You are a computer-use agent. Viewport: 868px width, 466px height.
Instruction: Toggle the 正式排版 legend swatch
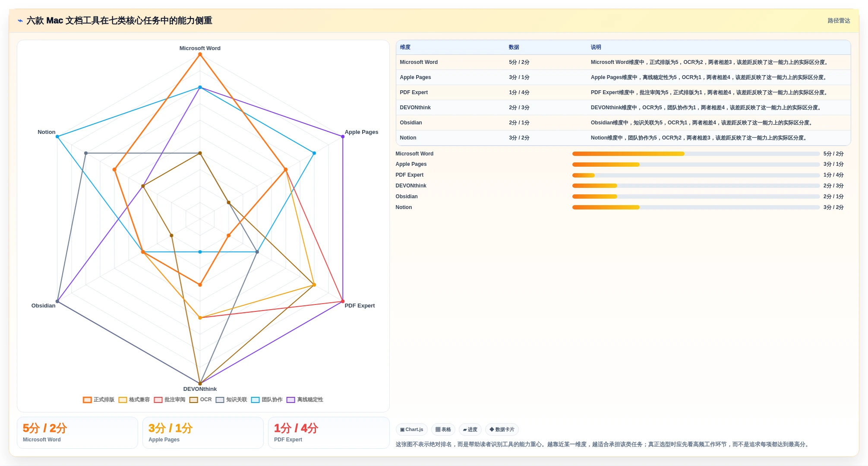[x=87, y=399]
